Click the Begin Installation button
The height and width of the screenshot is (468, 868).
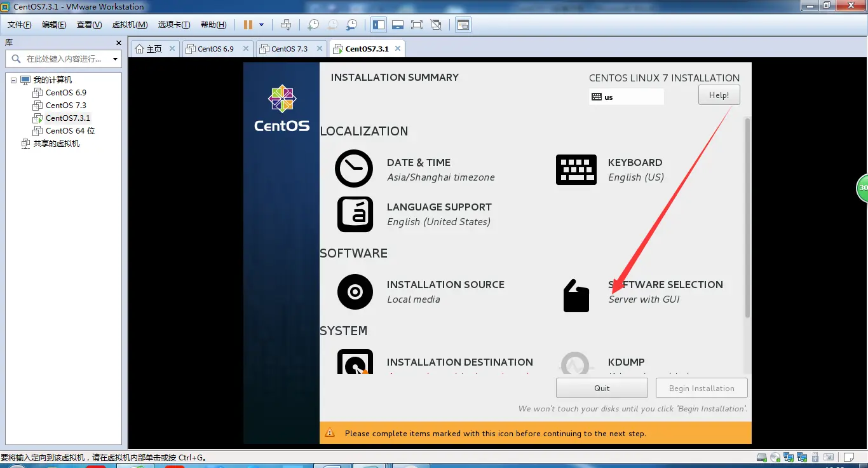click(702, 388)
